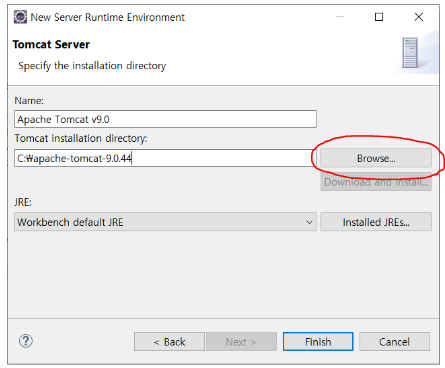
Task: Click the disabled Next > button
Action: (241, 342)
